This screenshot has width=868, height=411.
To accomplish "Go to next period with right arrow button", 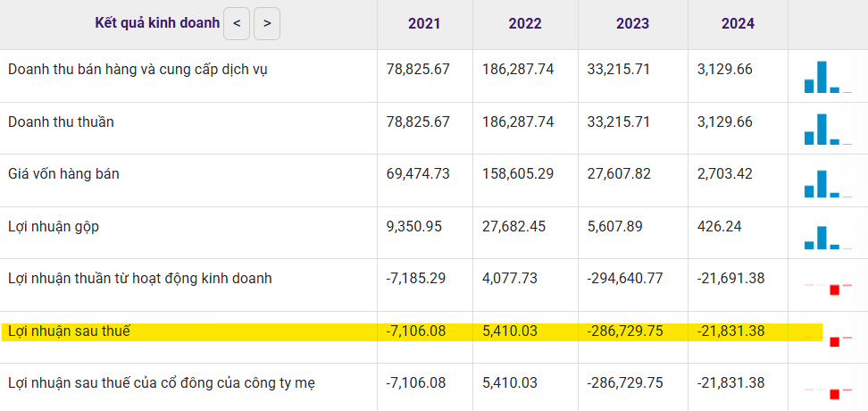I will (267, 23).
